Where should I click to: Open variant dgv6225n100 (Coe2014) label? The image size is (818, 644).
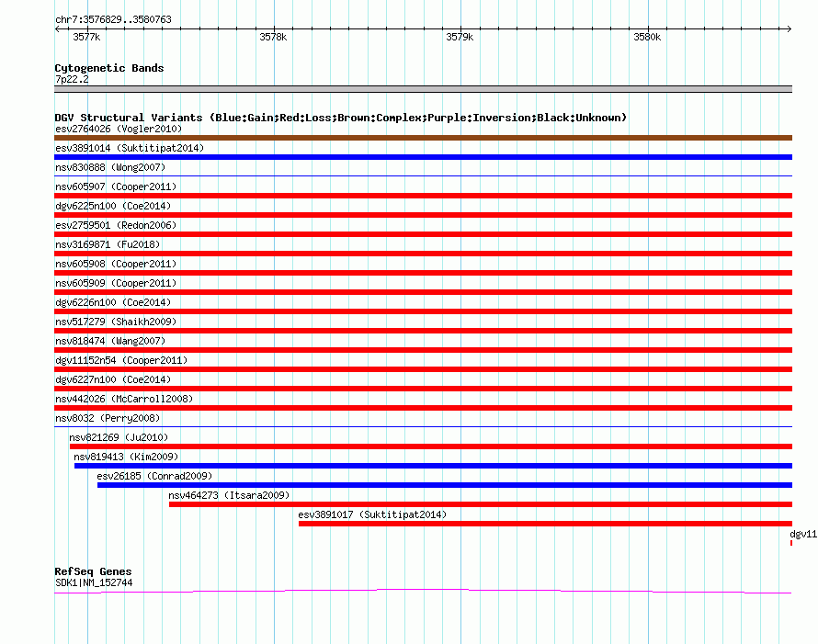click(113, 206)
